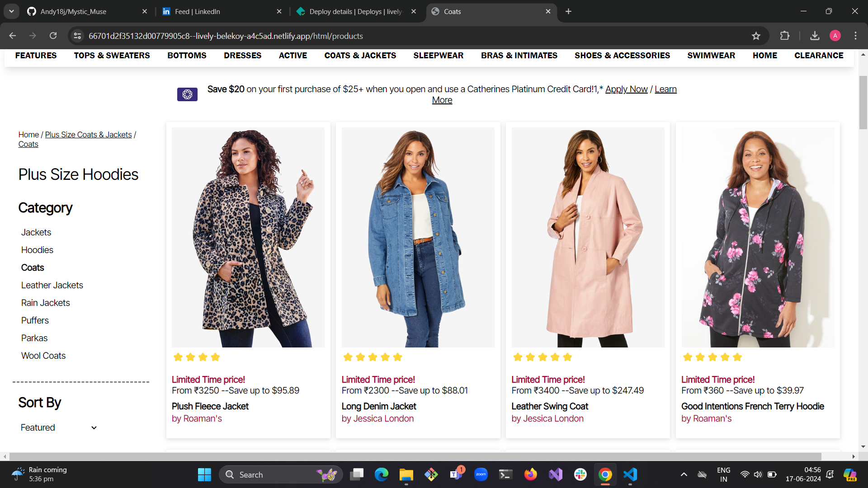The image size is (868, 488).
Task: Click the horizontal scrollbar at page bottom
Action: [x=415, y=456]
